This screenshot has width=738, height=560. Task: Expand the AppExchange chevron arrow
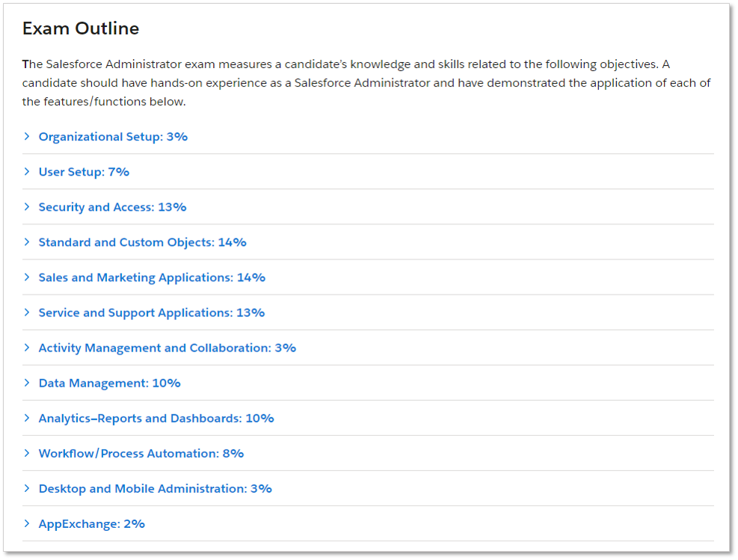coord(27,524)
